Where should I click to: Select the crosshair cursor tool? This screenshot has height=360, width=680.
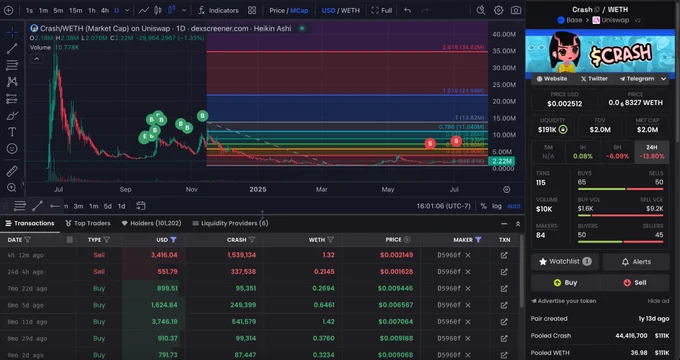coord(12,32)
